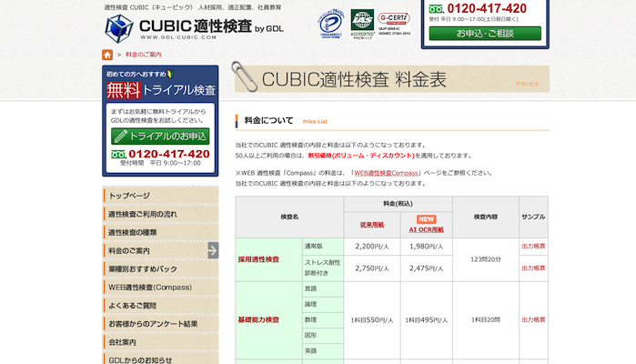The height and width of the screenshot is (364, 636).
Task: Click the 1科目495円/人 price cell
Action: [427, 320]
